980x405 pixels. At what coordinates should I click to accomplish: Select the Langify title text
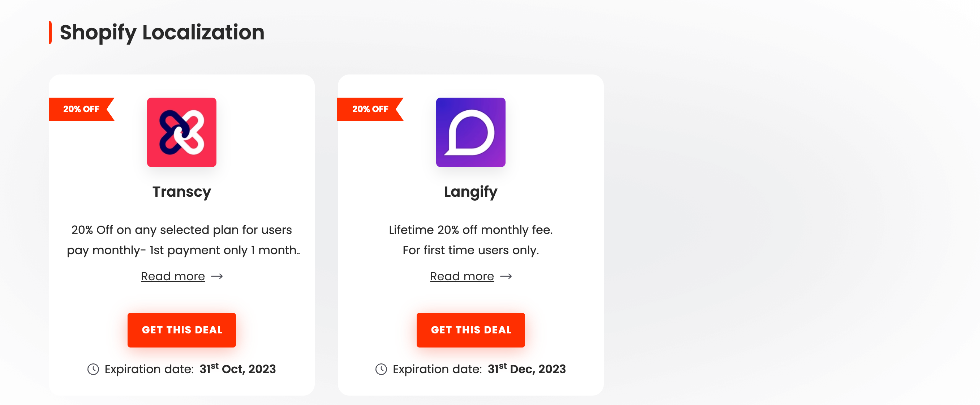coord(470,192)
